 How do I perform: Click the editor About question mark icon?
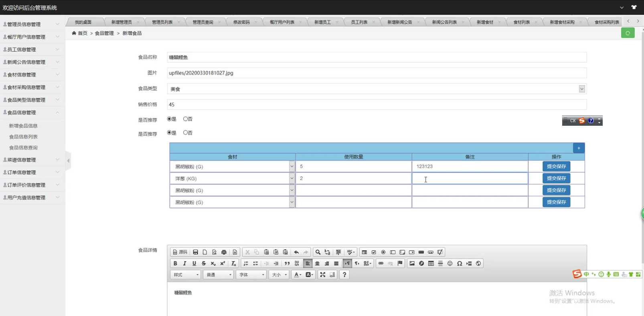tap(344, 274)
